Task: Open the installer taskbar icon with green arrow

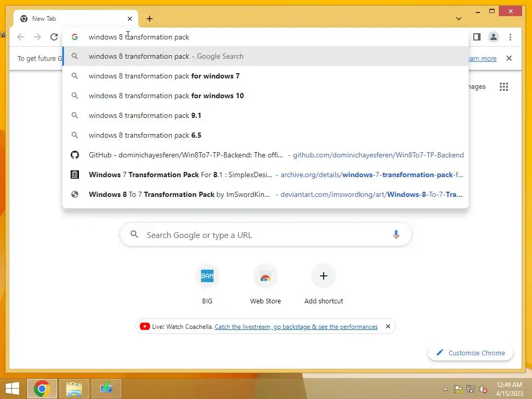Action: point(107,389)
